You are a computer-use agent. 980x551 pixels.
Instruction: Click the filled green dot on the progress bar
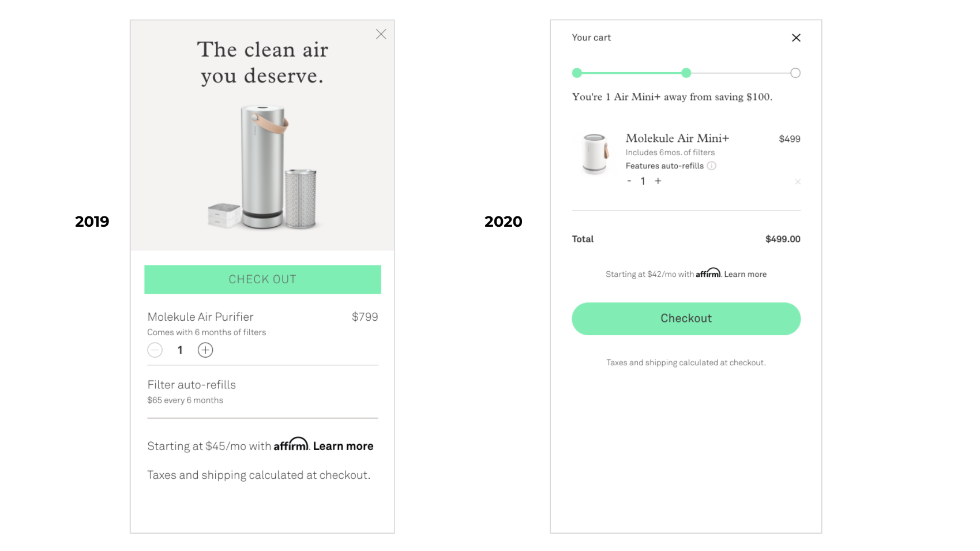click(x=686, y=73)
